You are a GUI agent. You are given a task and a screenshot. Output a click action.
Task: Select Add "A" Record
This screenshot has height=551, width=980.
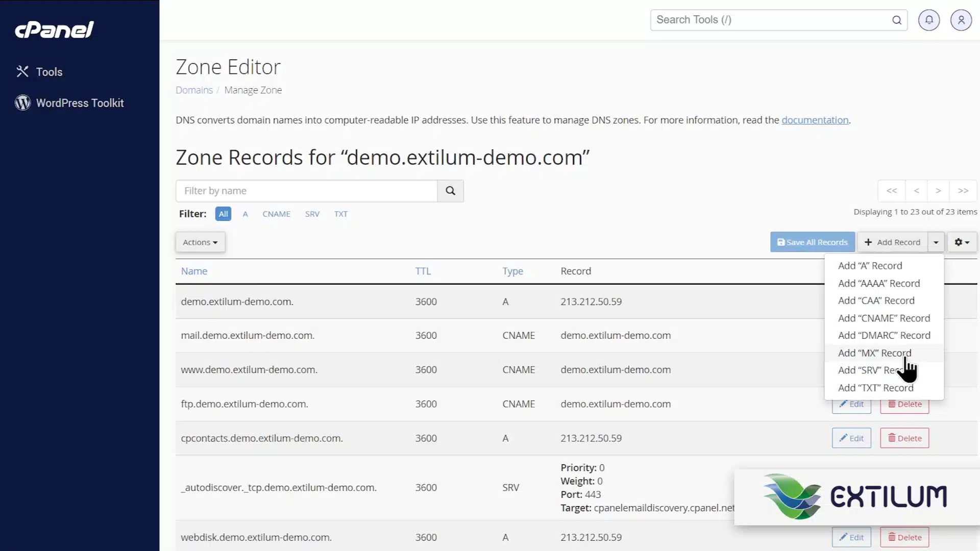tap(870, 266)
